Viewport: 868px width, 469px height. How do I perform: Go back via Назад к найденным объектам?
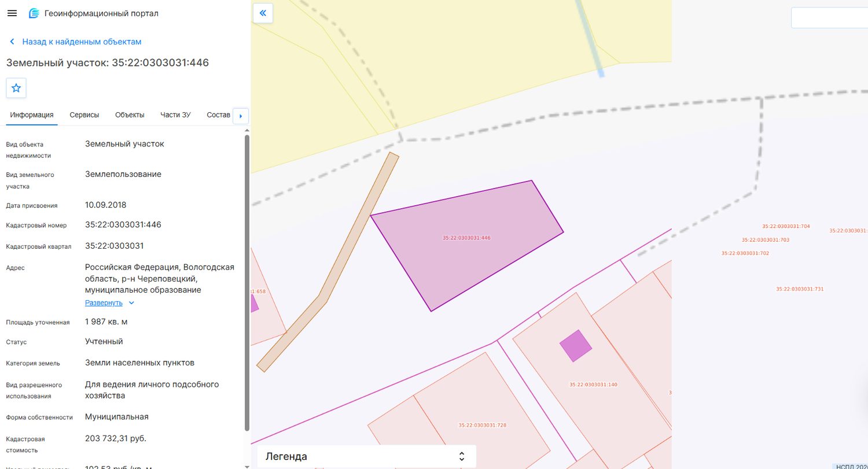75,42
